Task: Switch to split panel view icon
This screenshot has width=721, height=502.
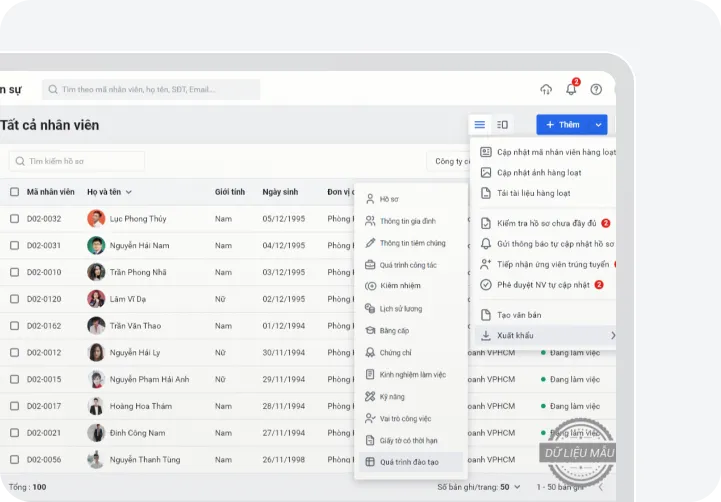Action: (x=502, y=125)
